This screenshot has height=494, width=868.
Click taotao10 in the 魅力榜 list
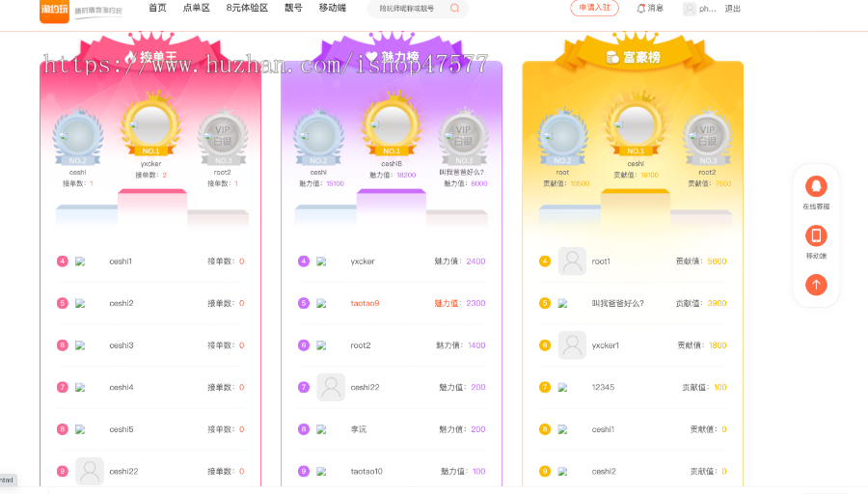coord(366,472)
